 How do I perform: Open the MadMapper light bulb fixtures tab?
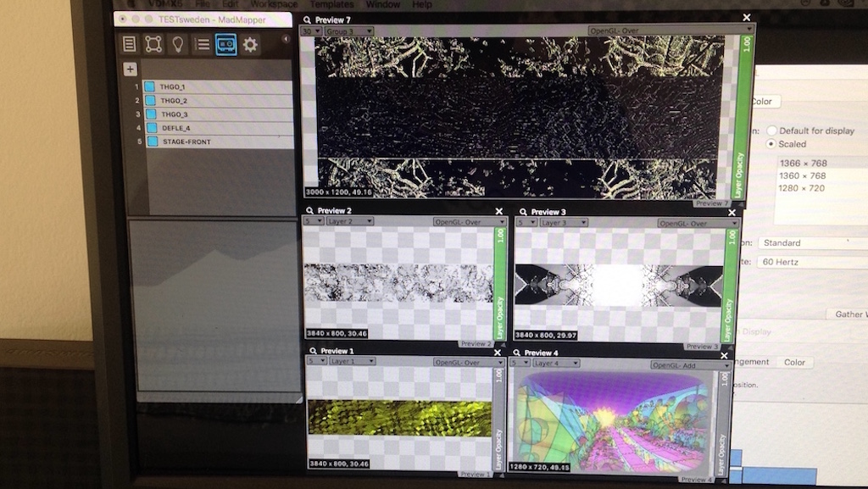[178, 44]
